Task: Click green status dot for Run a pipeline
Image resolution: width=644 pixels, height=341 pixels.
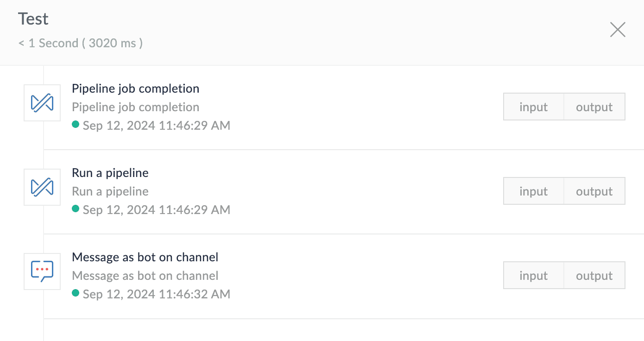Action: [x=76, y=209]
